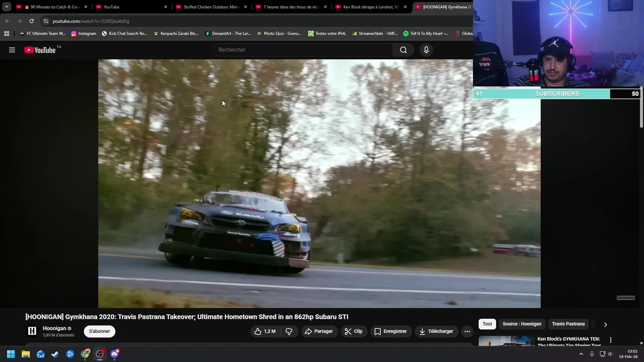Show hidden system tray icons
This screenshot has width=644, height=362.
point(581,354)
